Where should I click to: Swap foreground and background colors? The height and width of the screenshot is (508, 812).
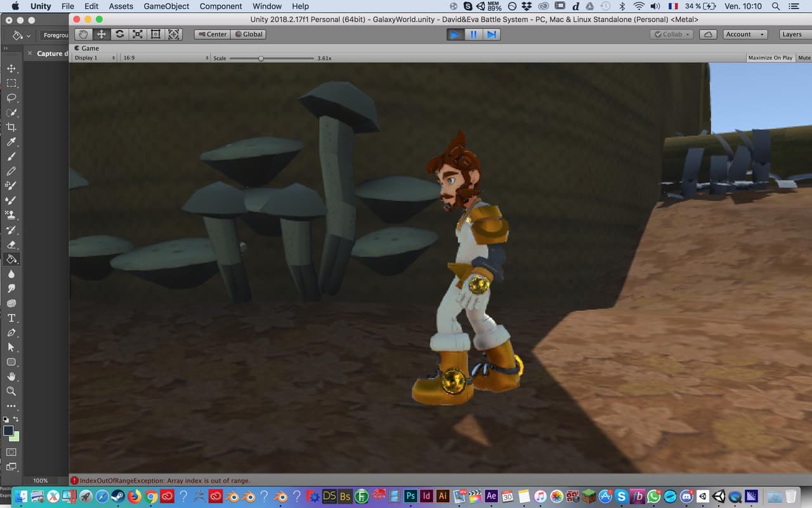click(16, 420)
